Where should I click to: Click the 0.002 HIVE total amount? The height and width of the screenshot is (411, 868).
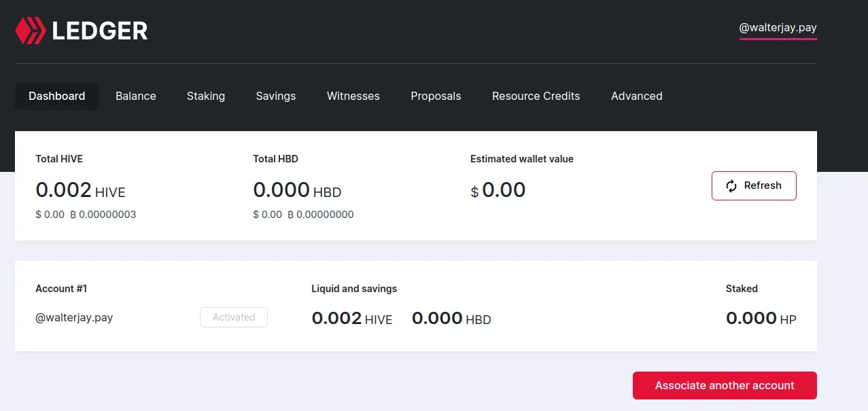pyautogui.click(x=81, y=190)
